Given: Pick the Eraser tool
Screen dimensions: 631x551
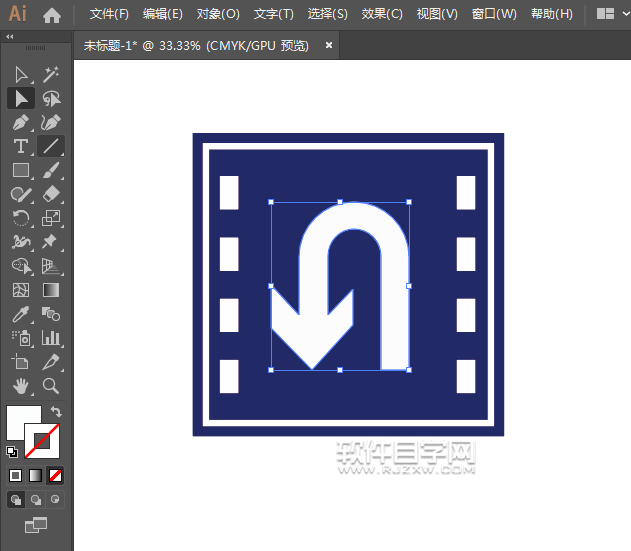Looking at the screenshot, I should 51,194.
